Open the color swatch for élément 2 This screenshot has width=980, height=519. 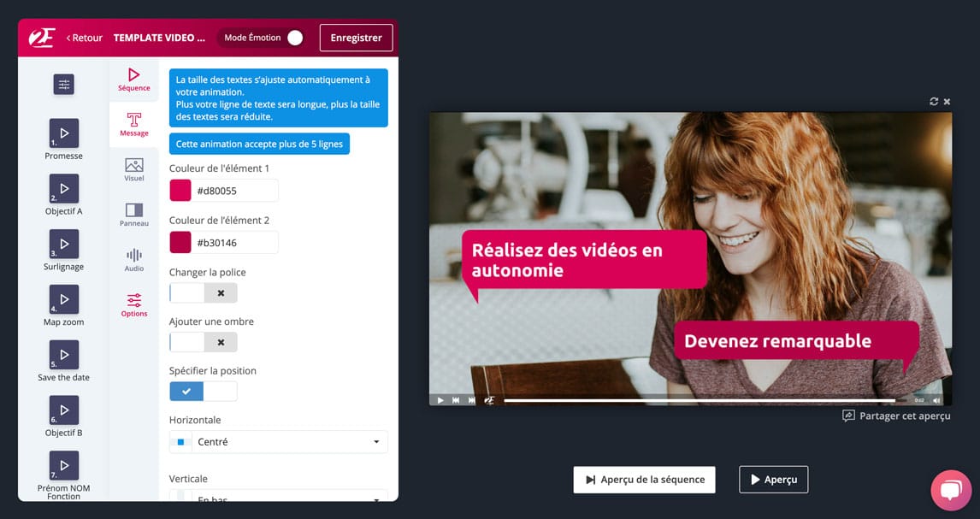(x=180, y=242)
